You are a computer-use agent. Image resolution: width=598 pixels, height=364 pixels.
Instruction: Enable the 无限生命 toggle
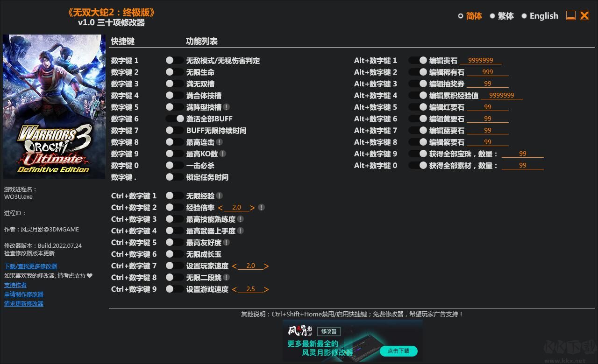pyautogui.click(x=174, y=72)
